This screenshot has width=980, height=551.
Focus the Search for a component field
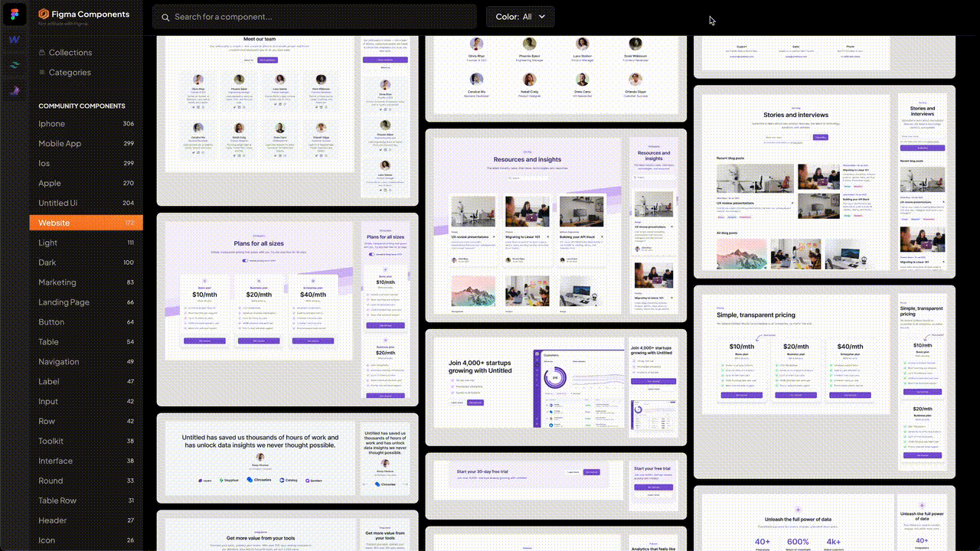314,17
